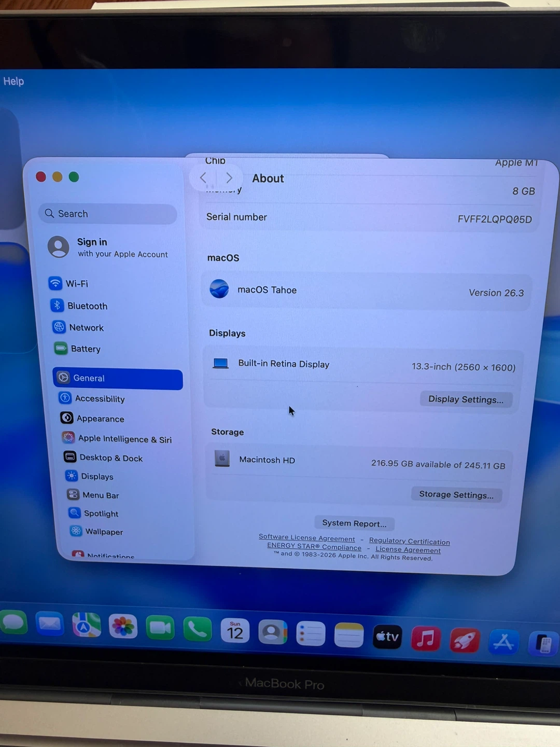The height and width of the screenshot is (747, 560).
Task: Open FaceTime from the Dock
Action: (x=160, y=628)
